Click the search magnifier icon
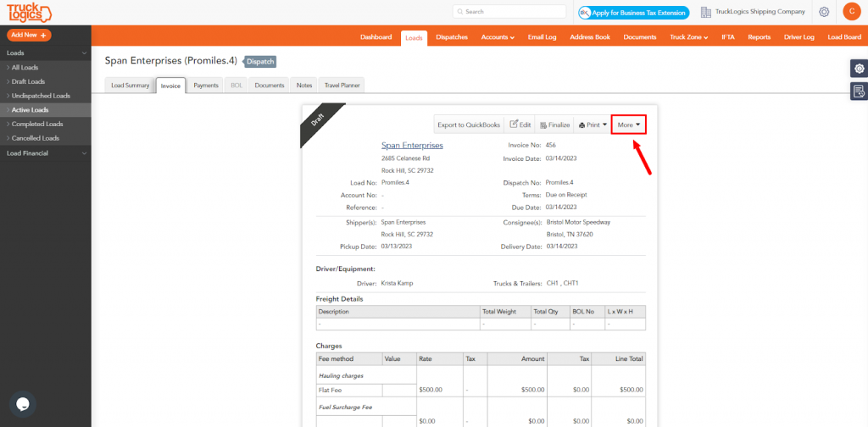The width and height of the screenshot is (868, 427). pos(460,12)
